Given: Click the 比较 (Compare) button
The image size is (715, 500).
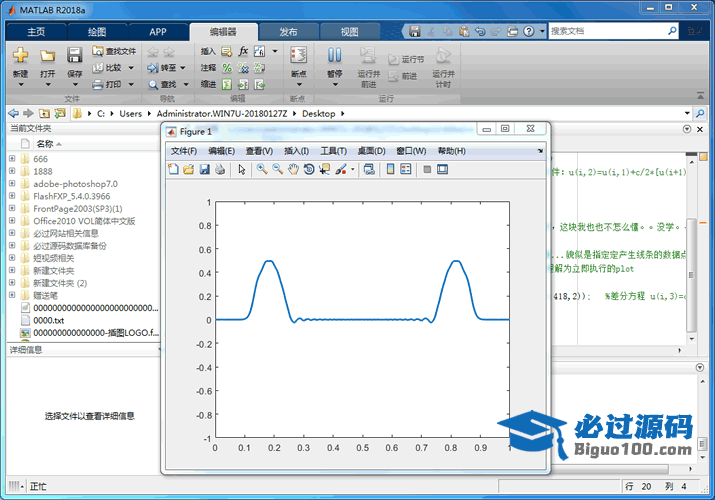Looking at the screenshot, I should click(107, 68).
